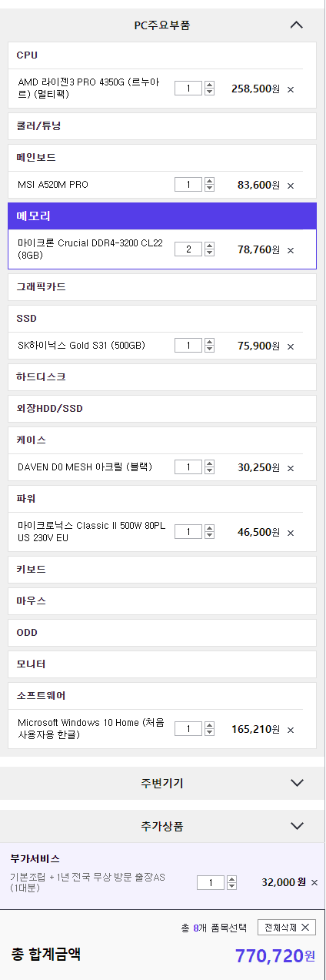
Task: Remove MSI A520M PRO motherboard from list
Action: tap(291, 186)
